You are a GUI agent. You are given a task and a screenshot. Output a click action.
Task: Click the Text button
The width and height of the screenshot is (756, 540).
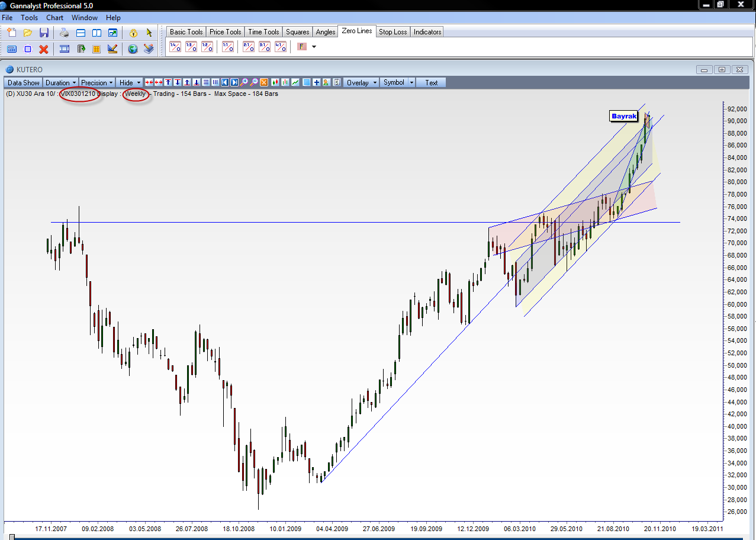pos(432,83)
